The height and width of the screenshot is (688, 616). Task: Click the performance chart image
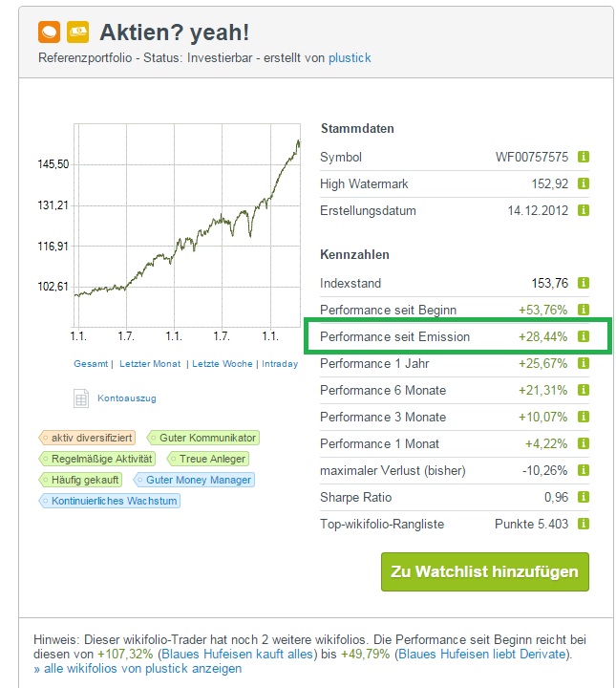tap(186, 225)
